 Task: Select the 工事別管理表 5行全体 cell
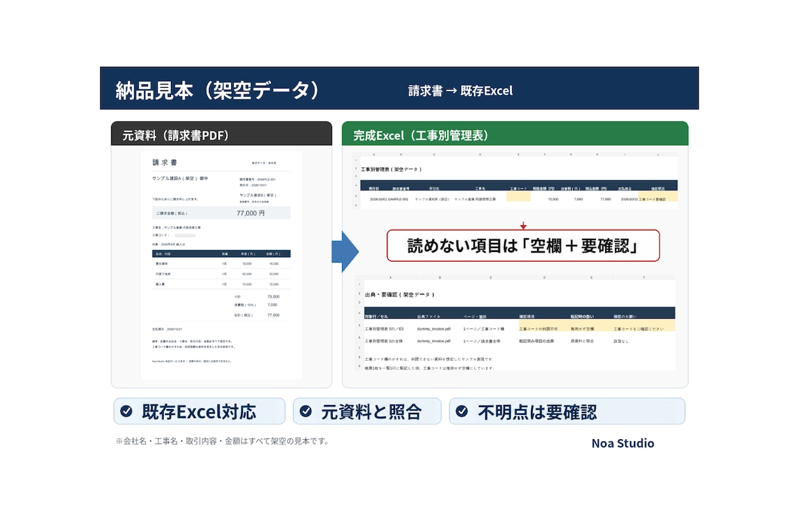tap(384, 341)
